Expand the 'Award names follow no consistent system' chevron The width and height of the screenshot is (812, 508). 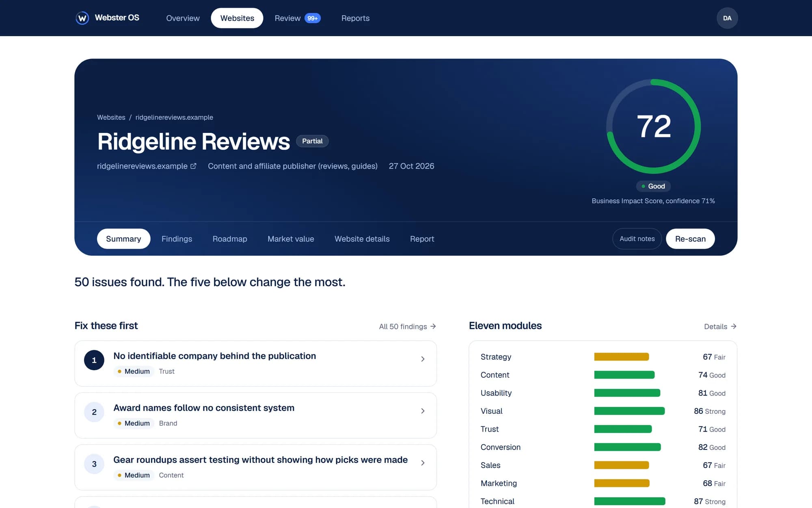tap(423, 411)
